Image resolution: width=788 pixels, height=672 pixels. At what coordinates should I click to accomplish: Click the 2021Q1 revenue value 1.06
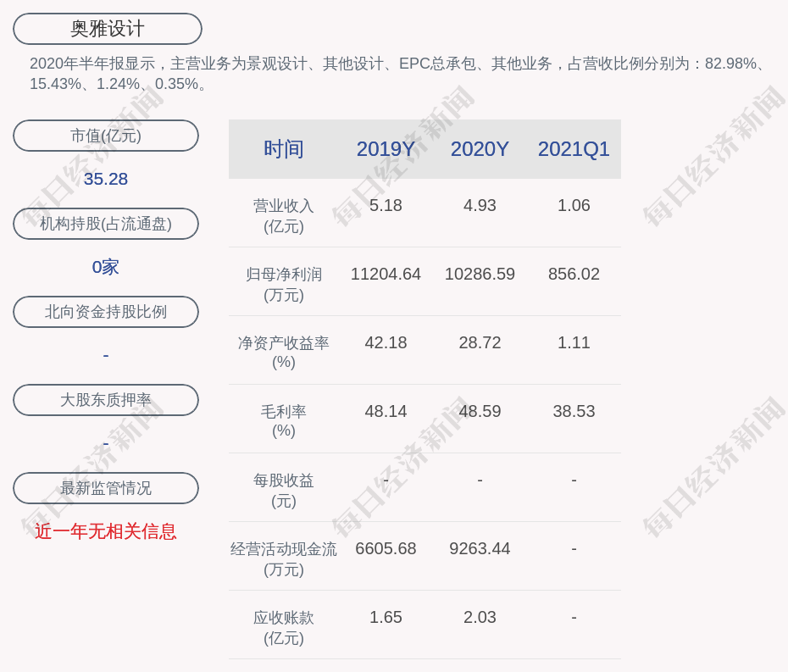[x=574, y=206]
